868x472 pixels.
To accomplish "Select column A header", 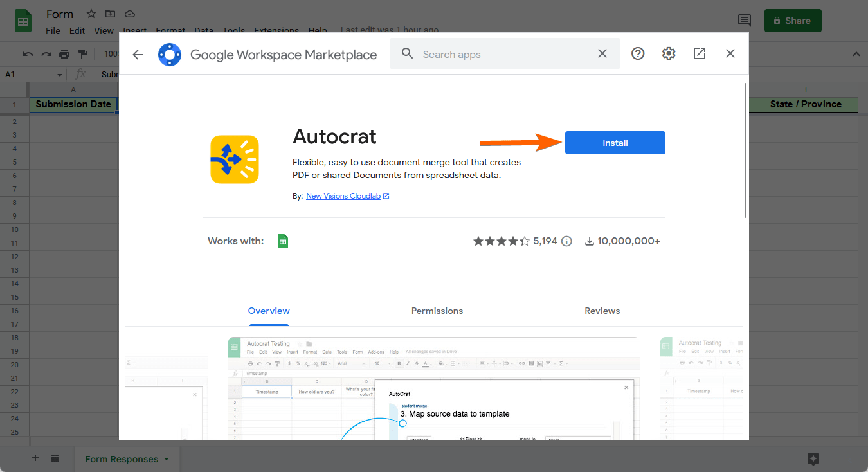I will [x=73, y=89].
